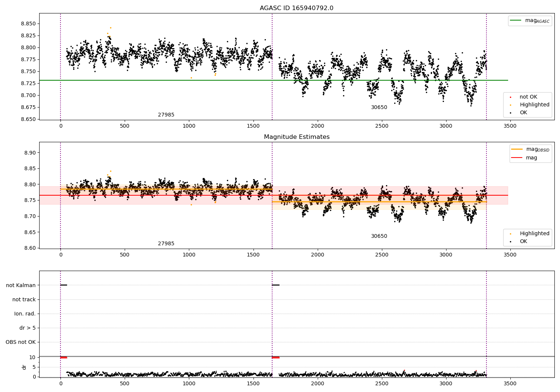
Task: Click the 8.850 y-axis tick of top plot
Action: (28, 24)
